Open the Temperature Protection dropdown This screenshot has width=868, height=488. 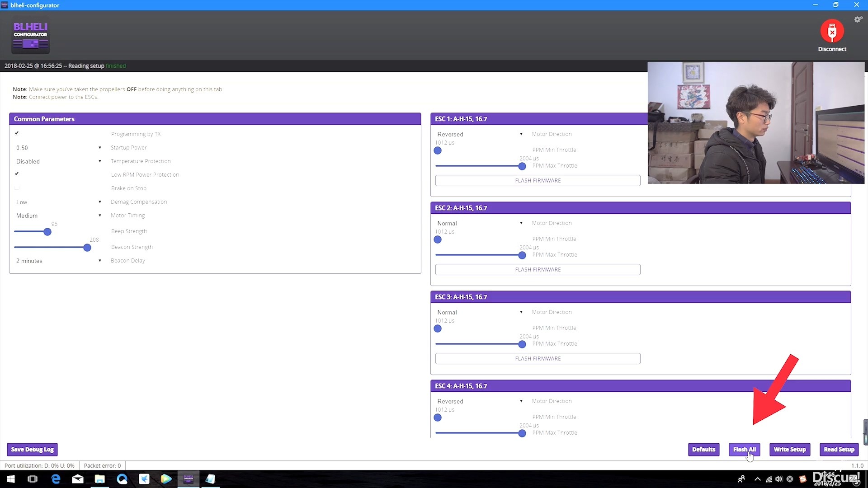pos(59,161)
